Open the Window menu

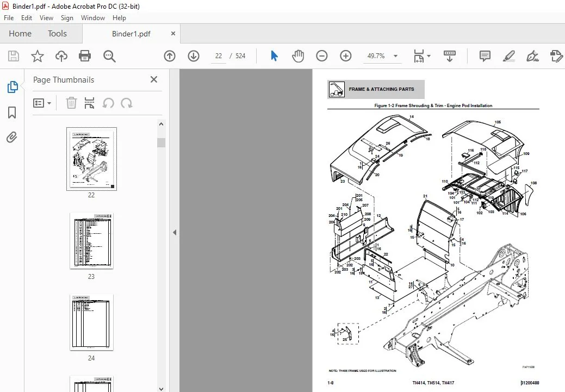tap(92, 17)
